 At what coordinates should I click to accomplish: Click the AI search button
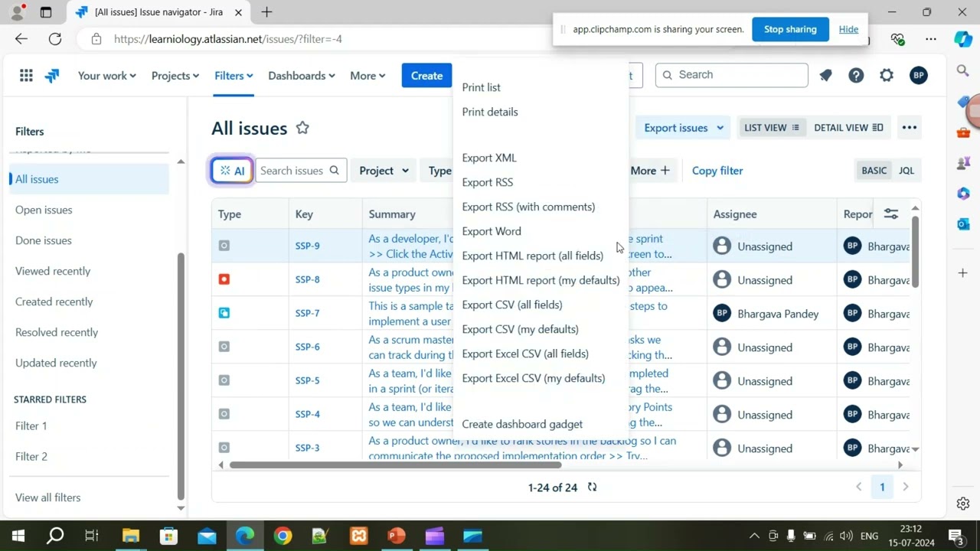click(x=231, y=171)
